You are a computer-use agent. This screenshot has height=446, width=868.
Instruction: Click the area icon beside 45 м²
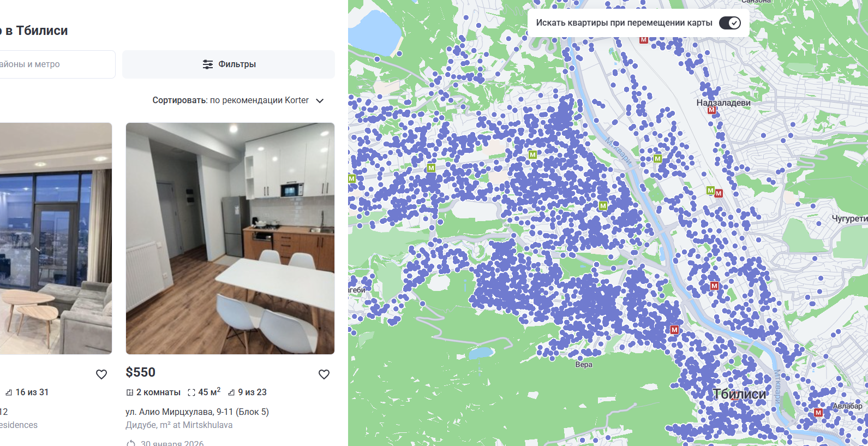(191, 393)
